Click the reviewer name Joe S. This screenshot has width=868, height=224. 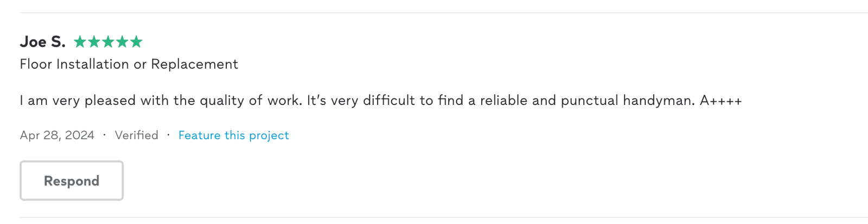pyautogui.click(x=42, y=42)
